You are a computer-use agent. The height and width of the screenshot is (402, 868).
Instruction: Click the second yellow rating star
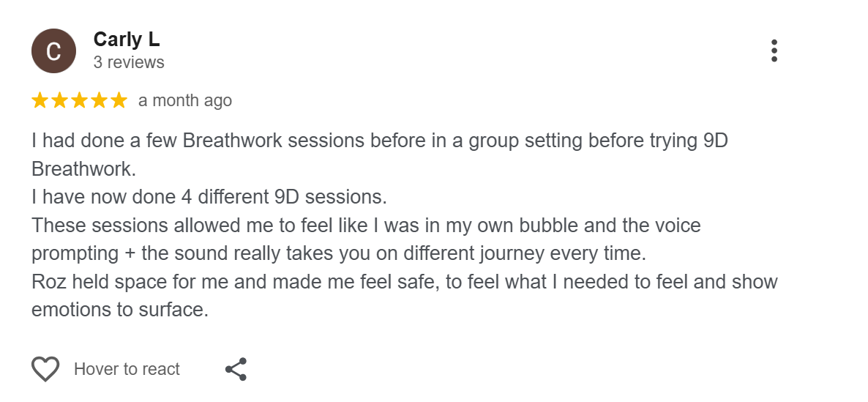[60, 100]
